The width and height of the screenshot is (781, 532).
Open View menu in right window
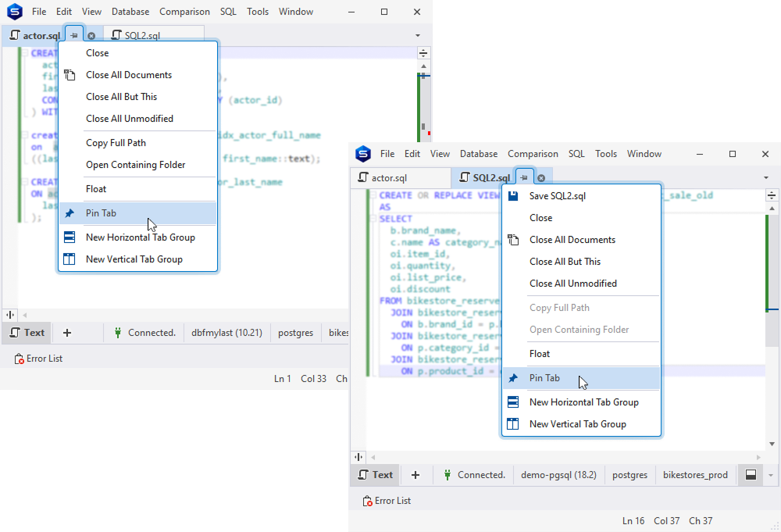440,154
